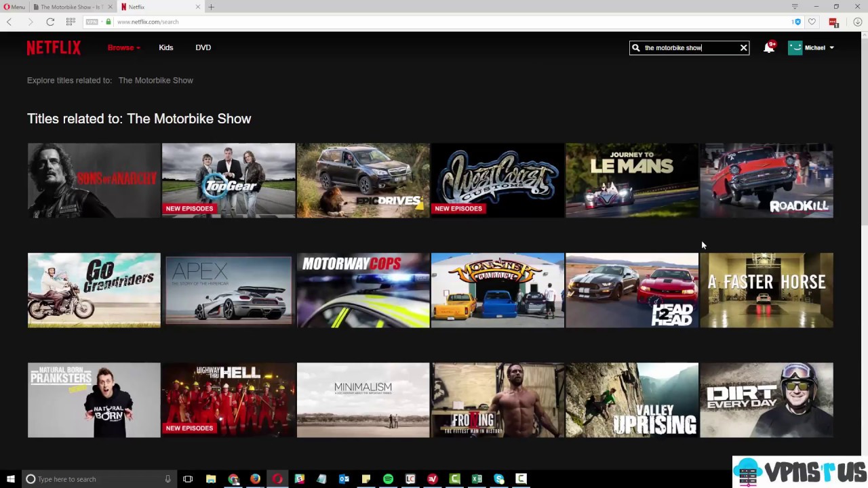
Task: Open the Minimalism title
Action: tap(363, 400)
